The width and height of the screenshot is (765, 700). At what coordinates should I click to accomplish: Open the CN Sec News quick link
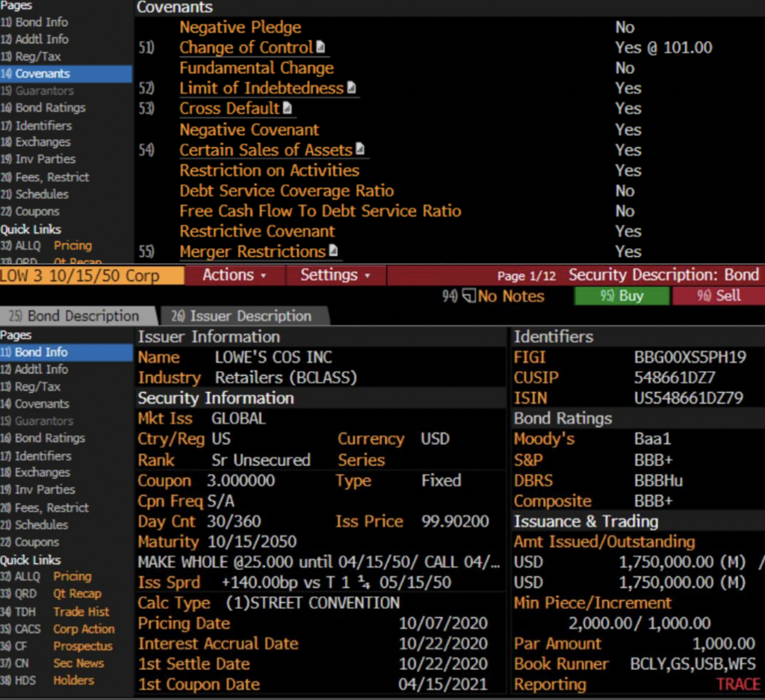point(52,663)
